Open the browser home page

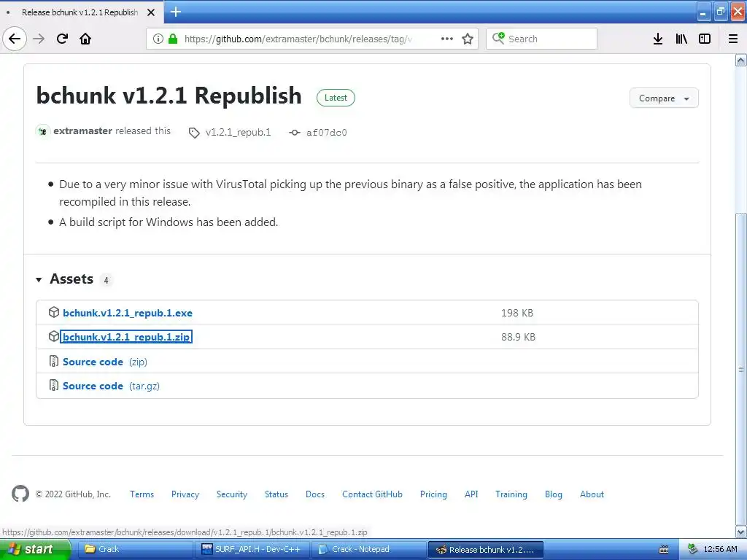pyautogui.click(x=85, y=39)
